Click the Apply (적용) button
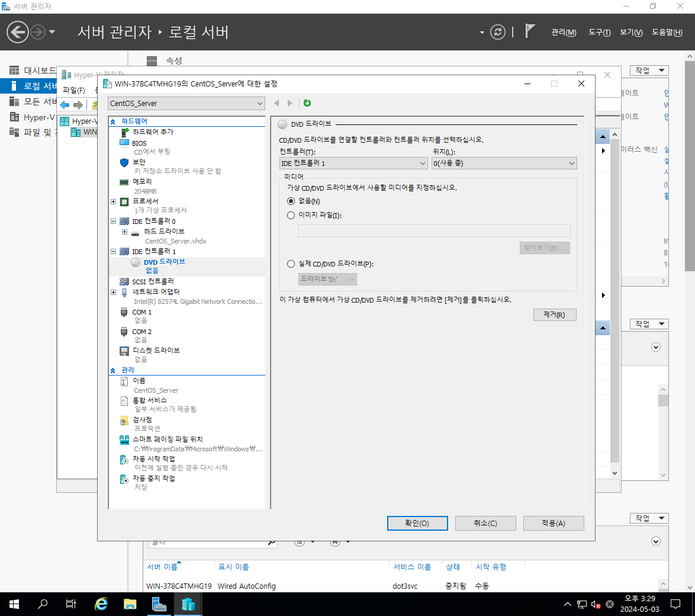Image resolution: width=695 pixels, height=616 pixels. click(x=553, y=524)
